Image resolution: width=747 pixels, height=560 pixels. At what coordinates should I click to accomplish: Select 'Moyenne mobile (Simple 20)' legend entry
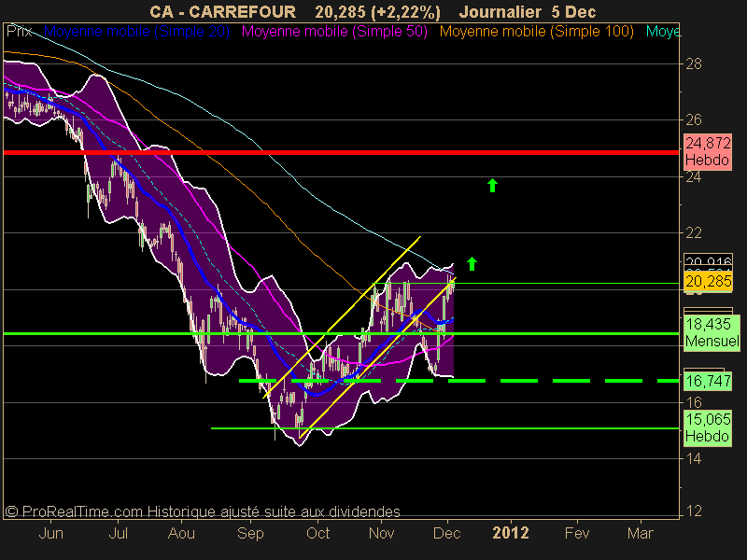coord(136,32)
